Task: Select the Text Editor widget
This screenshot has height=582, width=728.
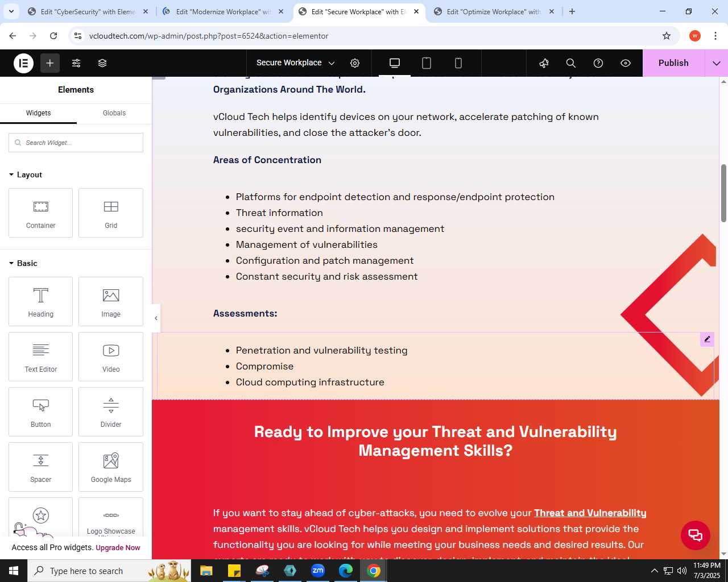Action: 41,356
